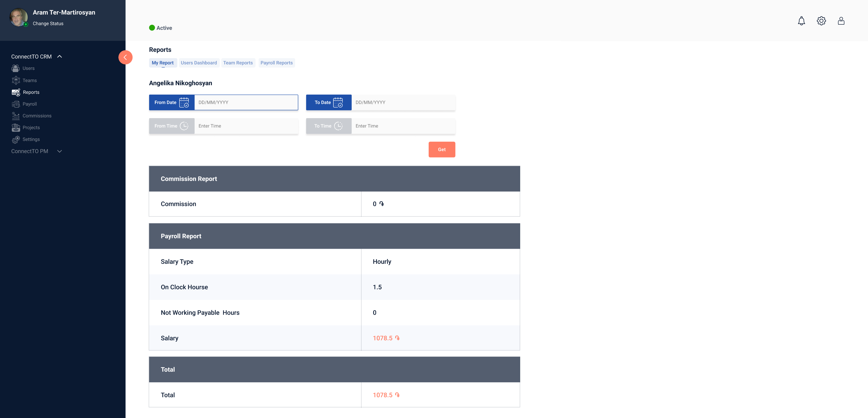This screenshot has width=868, height=418.
Task: Click the Commission Report header
Action: pyautogui.click(x=334, y=179)
